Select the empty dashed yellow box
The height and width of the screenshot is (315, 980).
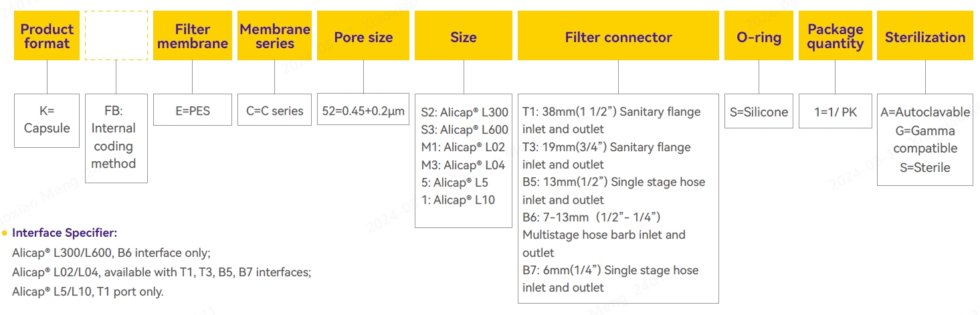point(116,36)
